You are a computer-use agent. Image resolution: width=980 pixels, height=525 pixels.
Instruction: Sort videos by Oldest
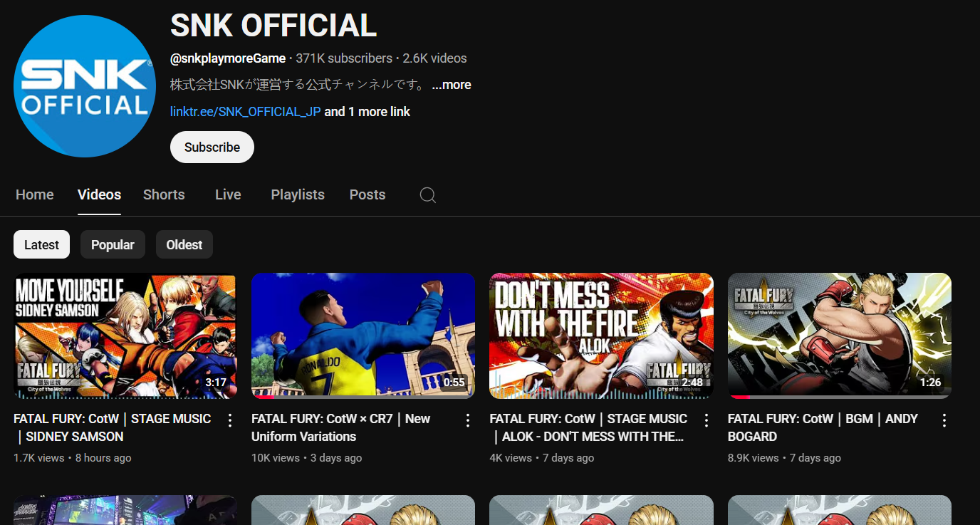point(184,244)
